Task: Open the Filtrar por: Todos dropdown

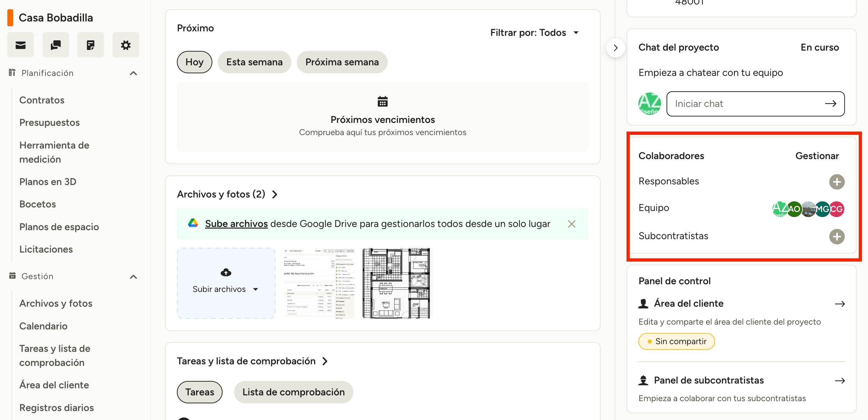Action: (x=534, y=33)
